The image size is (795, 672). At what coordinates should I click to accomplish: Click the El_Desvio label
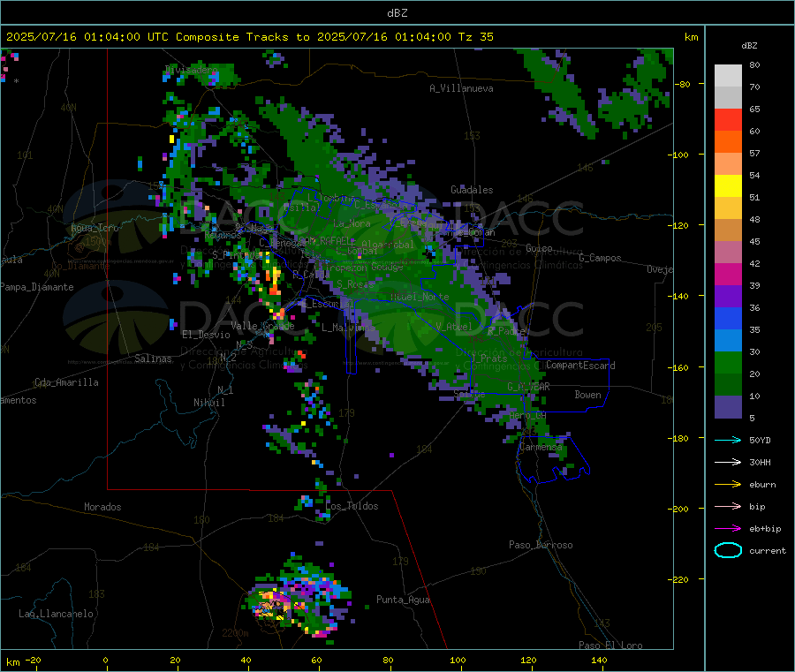tap(206, 335)
